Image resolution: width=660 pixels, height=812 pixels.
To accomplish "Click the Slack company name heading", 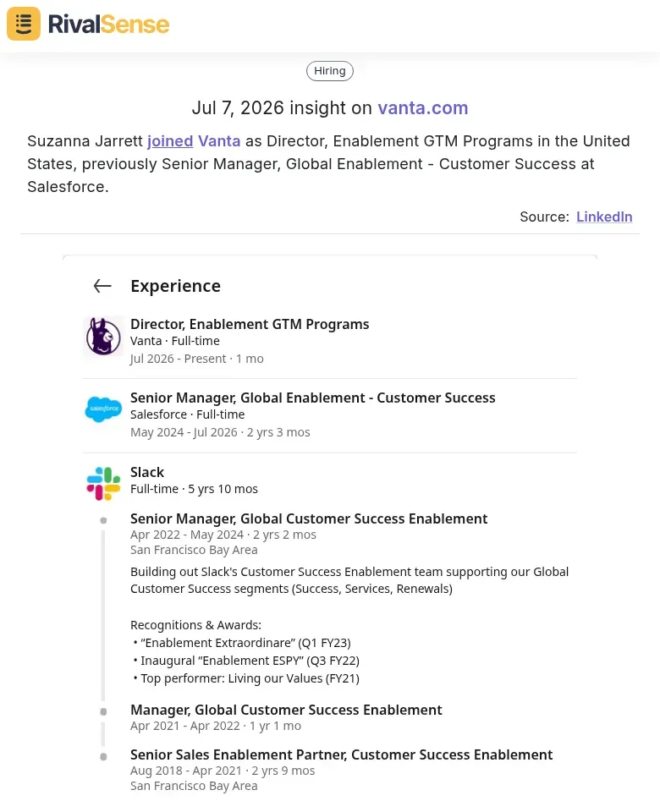I will tap(147, 472).
